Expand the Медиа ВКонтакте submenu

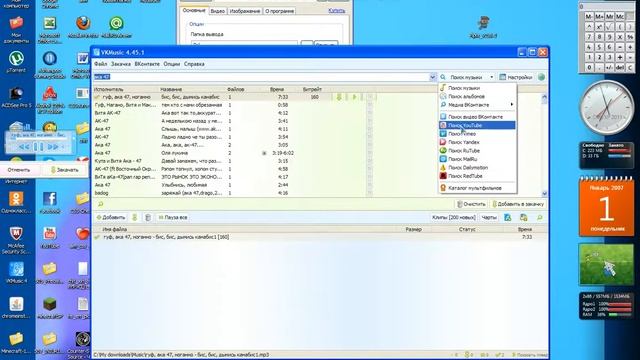coord(477,105)
